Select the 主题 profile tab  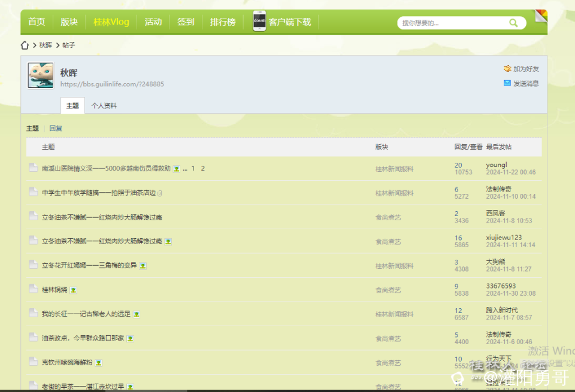coord(72,105)
